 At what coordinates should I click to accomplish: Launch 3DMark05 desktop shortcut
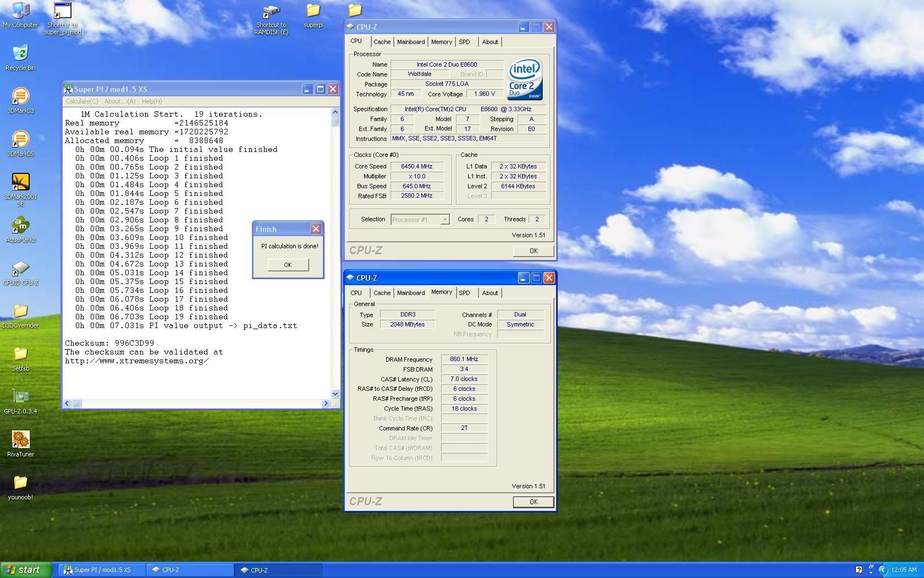click(x=20, y=143)
